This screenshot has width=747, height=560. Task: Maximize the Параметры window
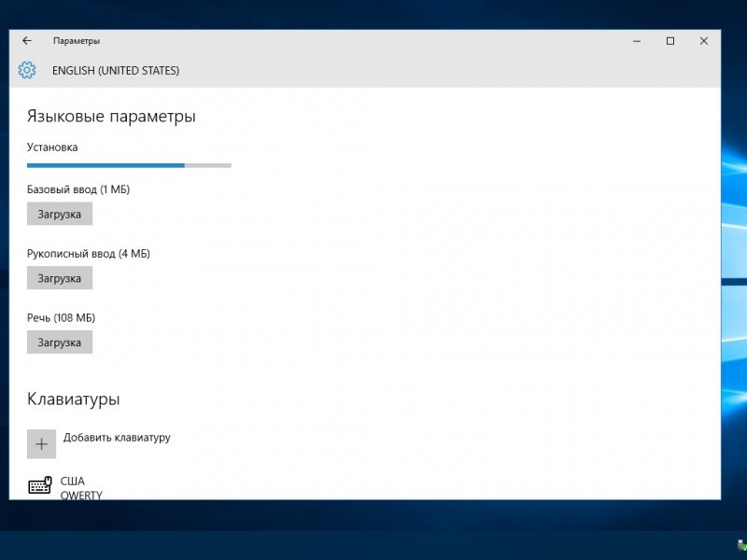670,41
